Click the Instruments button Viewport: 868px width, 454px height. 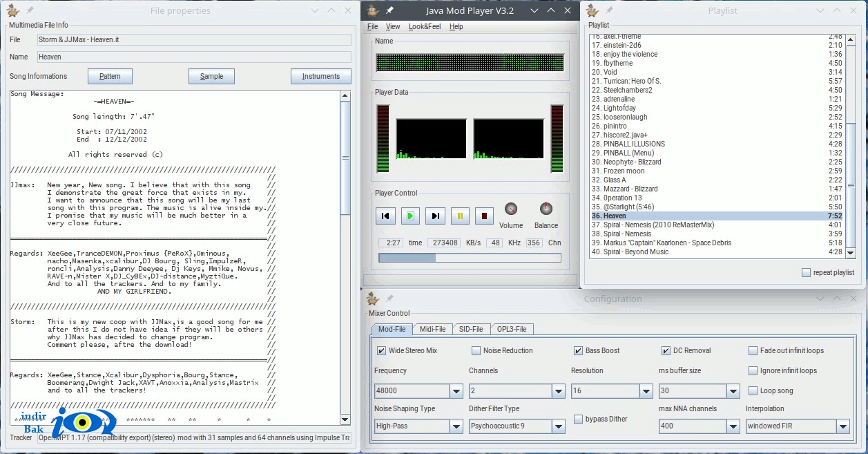(x=321, y=76)
